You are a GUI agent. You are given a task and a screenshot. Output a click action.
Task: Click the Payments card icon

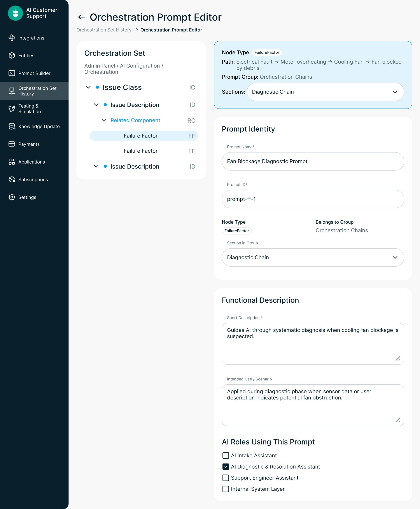12,144
